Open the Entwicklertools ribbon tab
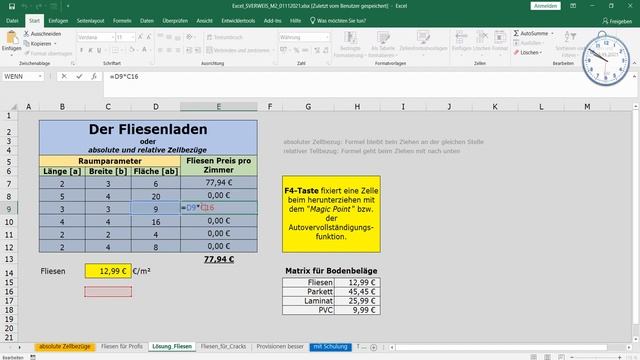The image size is (640, 360). 238,21
